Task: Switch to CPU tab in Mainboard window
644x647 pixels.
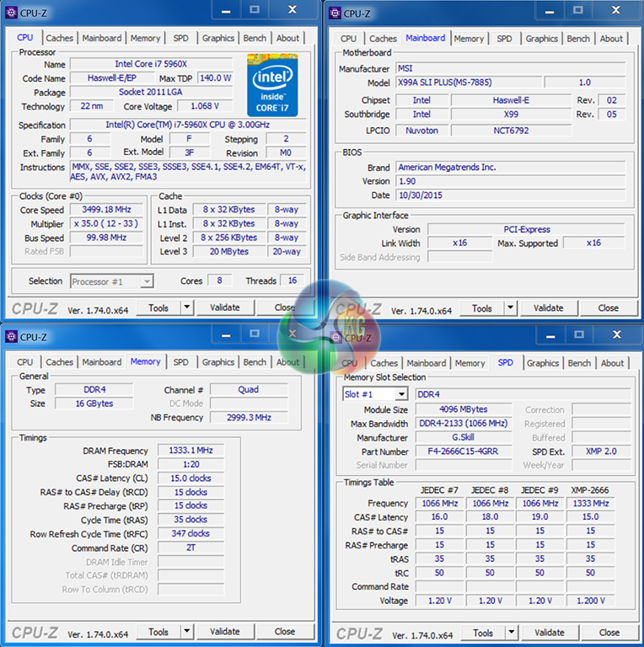Action: 348,39
